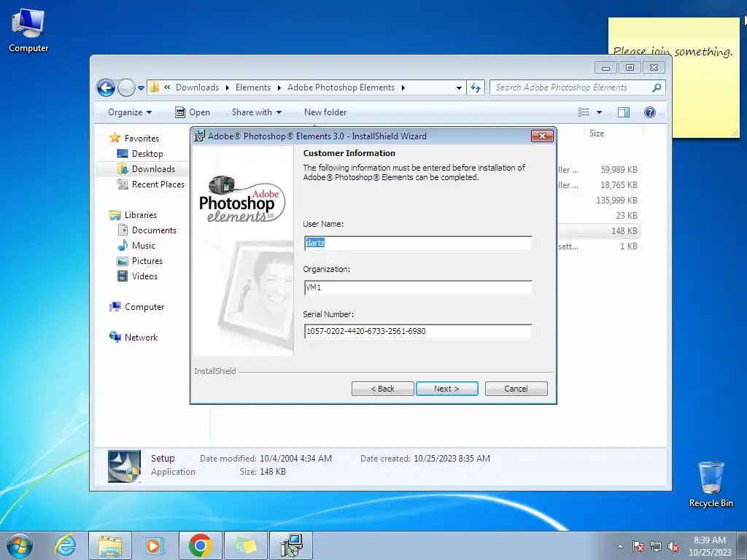
Task: Minimize the Explorer window
Action: point(606,68)
